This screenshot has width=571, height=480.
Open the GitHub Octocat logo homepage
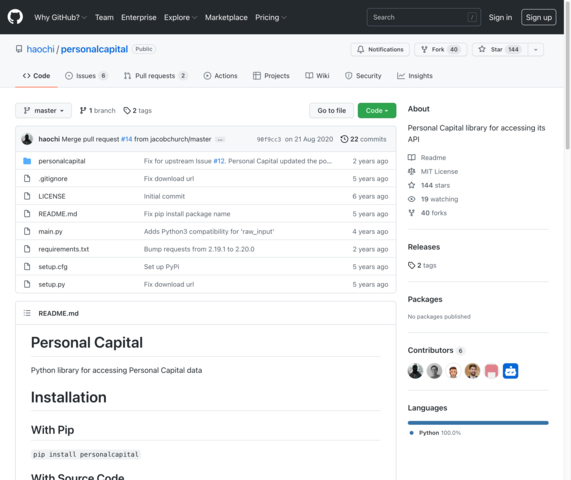(15, 17)
